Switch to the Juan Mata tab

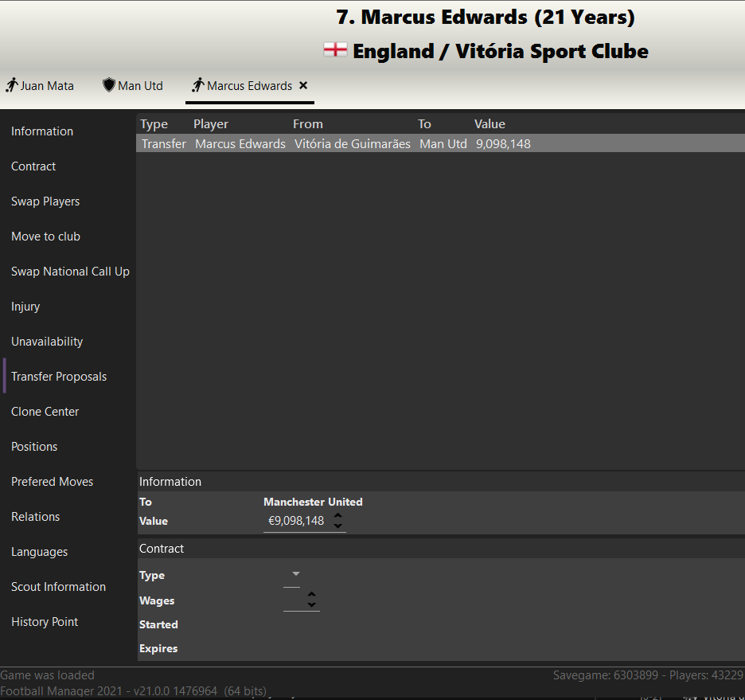tap(40, 85)
